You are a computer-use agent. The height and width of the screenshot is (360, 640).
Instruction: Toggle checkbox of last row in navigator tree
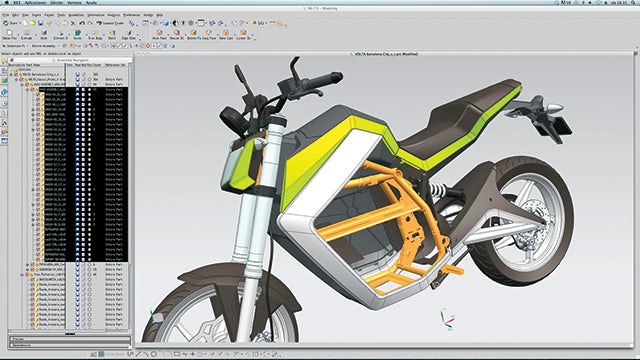click(32, 324)
